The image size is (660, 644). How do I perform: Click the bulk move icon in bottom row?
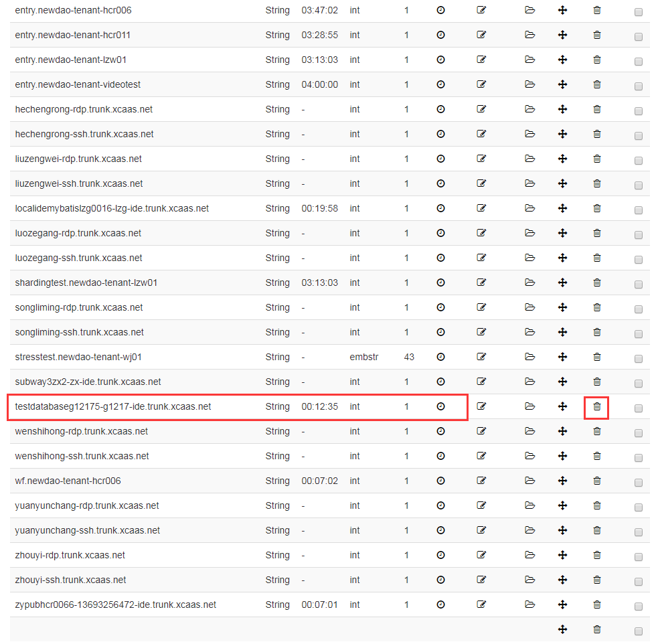563,629
